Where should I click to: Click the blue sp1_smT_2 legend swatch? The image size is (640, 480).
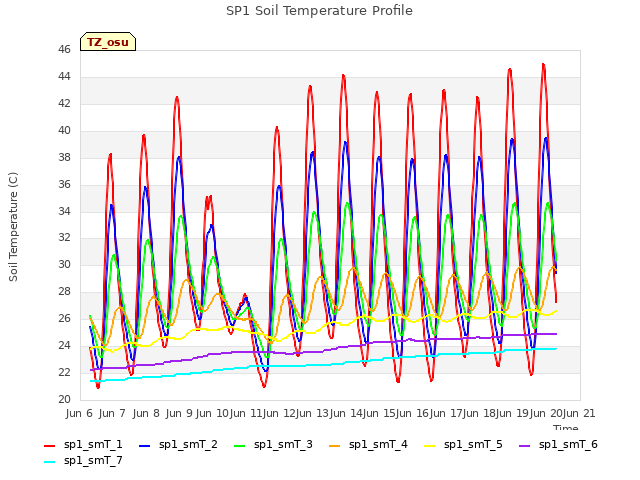(x=144, y=446)
